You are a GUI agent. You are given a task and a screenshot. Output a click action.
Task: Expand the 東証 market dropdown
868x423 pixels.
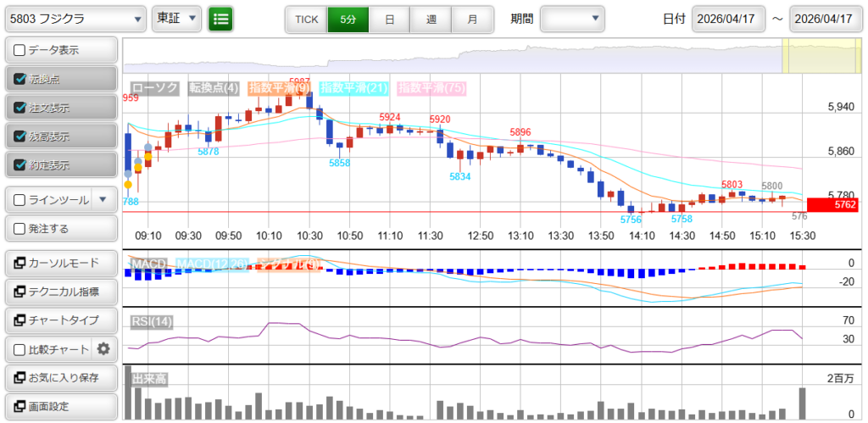coord(176,18)
